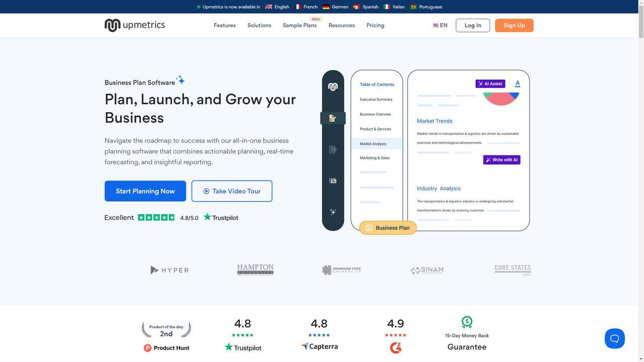Click the Italian flag icon
The width and height of the screenshot is (644, 362).
point(387,7)
